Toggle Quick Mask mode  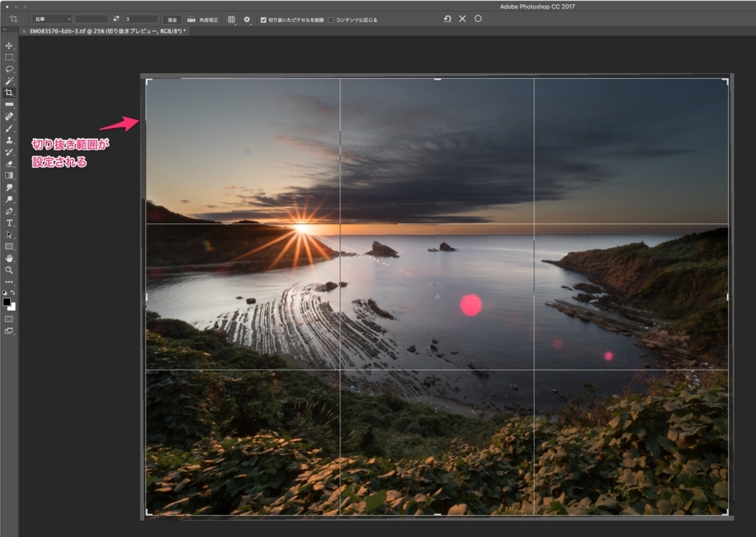point(9,319)
